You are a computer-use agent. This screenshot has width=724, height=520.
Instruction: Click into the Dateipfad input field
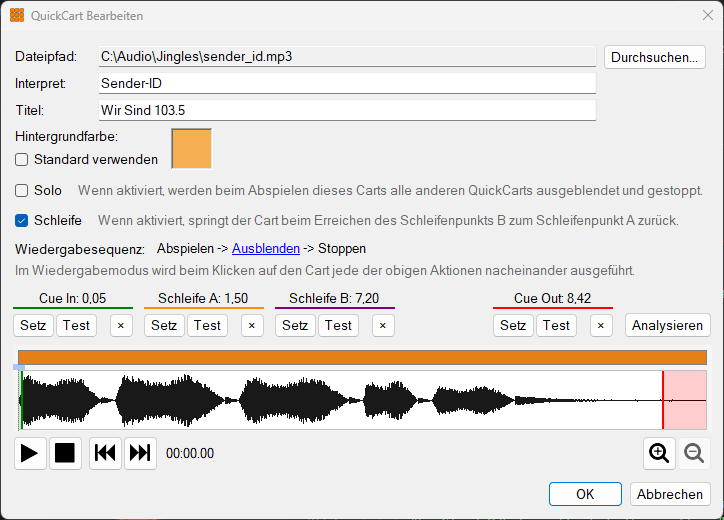(347, 56)
